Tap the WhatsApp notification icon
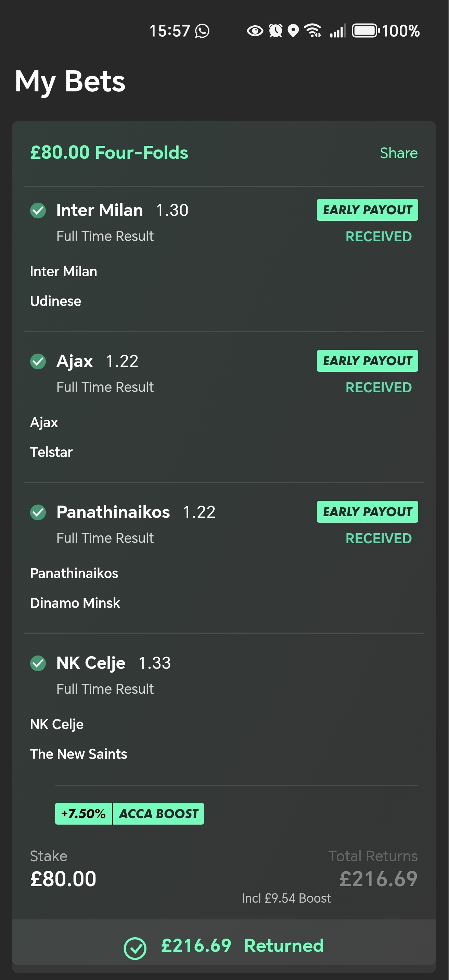Image resolution: width=449 pixels, height=980 pixels. point(202,31)
